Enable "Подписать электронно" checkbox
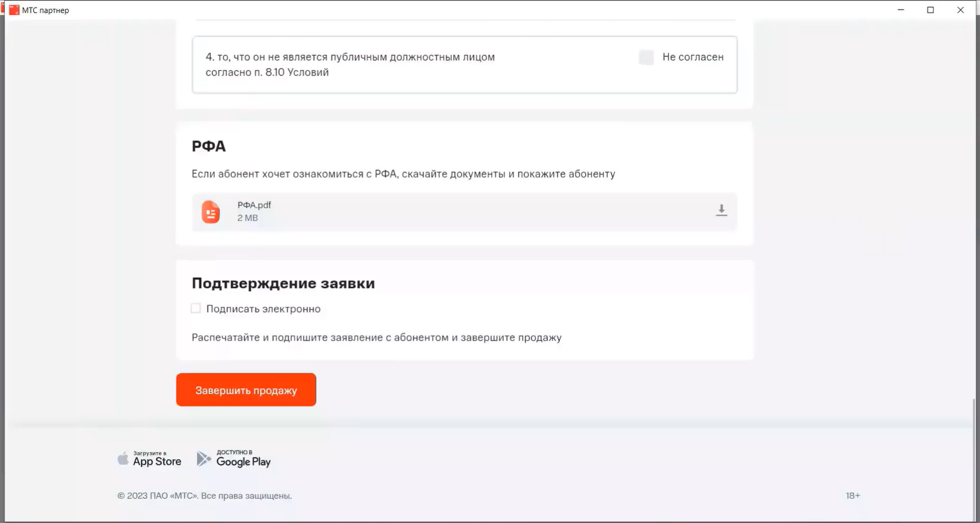 (196, 308)
